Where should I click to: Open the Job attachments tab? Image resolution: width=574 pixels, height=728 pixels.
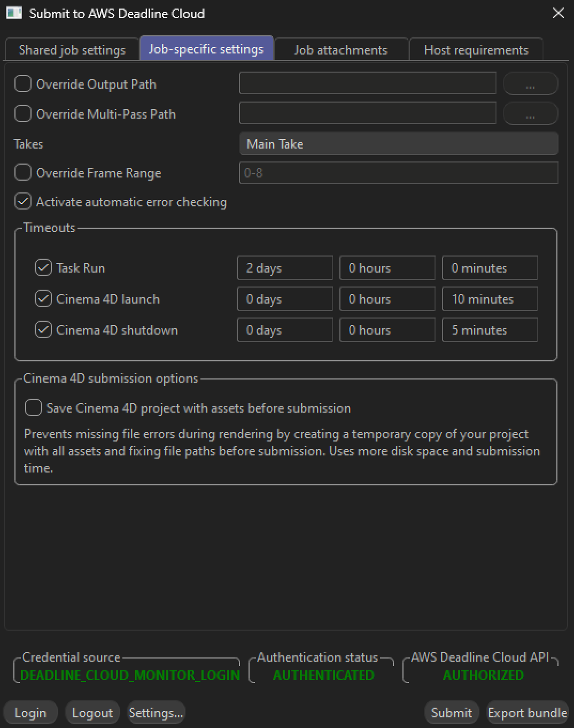(x=340, y=50)
